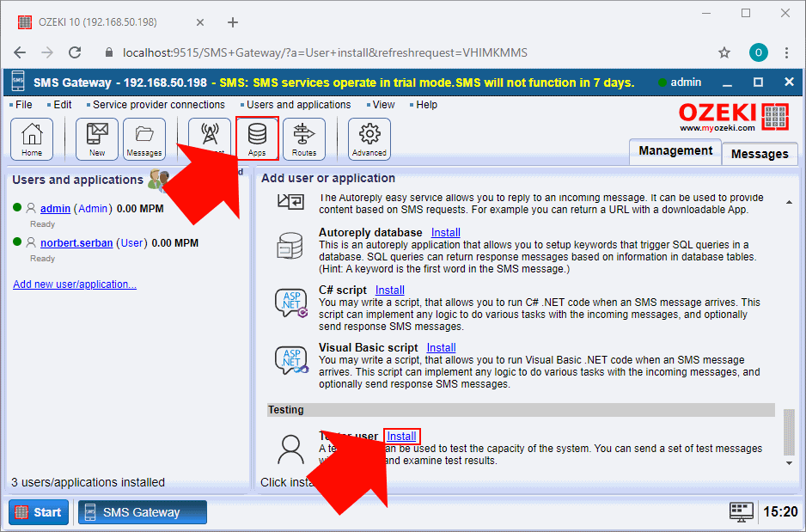The width and height of the screenshot is (806, 532).
Task: Click the browser forward arrow
Action: (x=47, y=52)
